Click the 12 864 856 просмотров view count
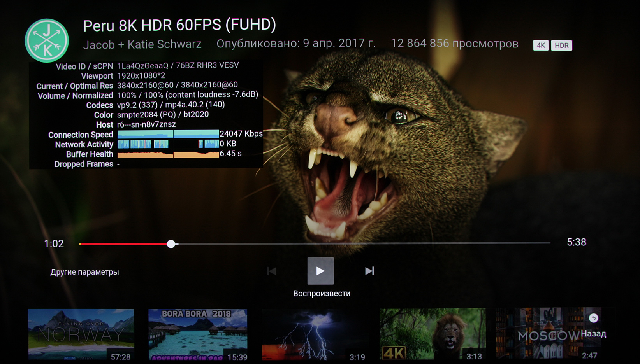The height and width of the screenshot is (364, 640). [454, 44]
